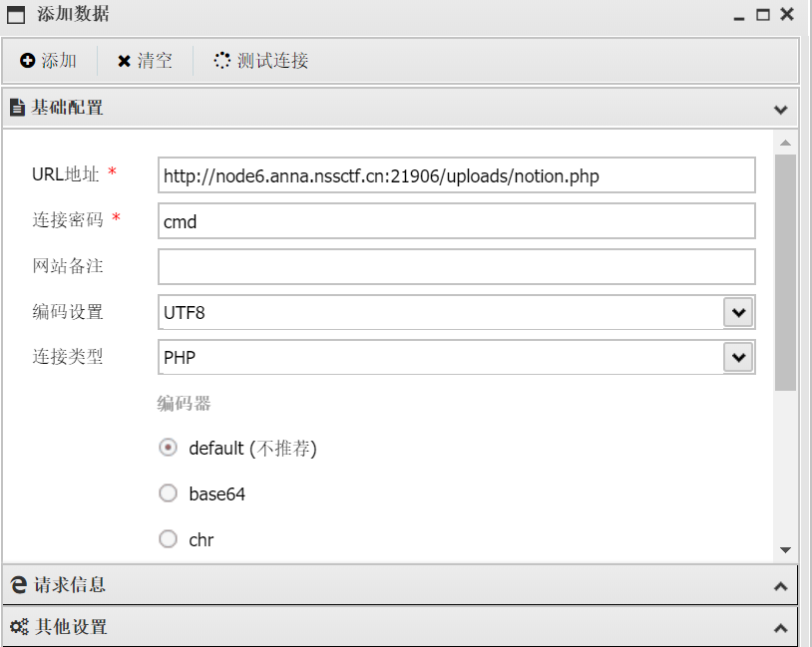This screenshot has height=647, width=812.
Task: Select the chr encoder radio button
Action: (169, 539)
